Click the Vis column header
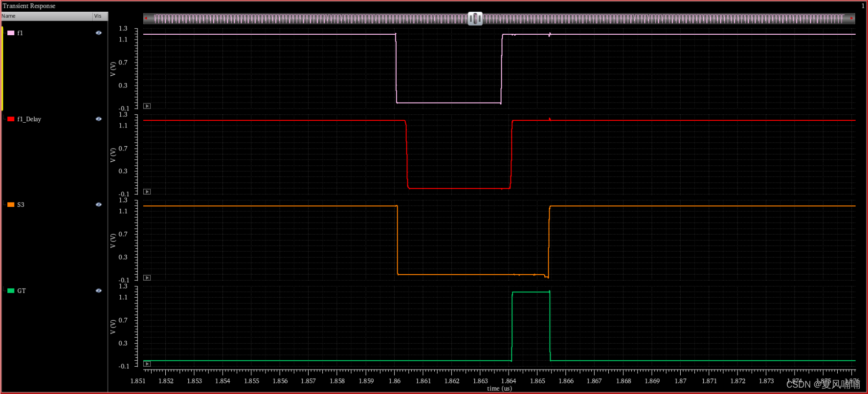This screenshot has width=868, height=394. (x=100, y=16)
